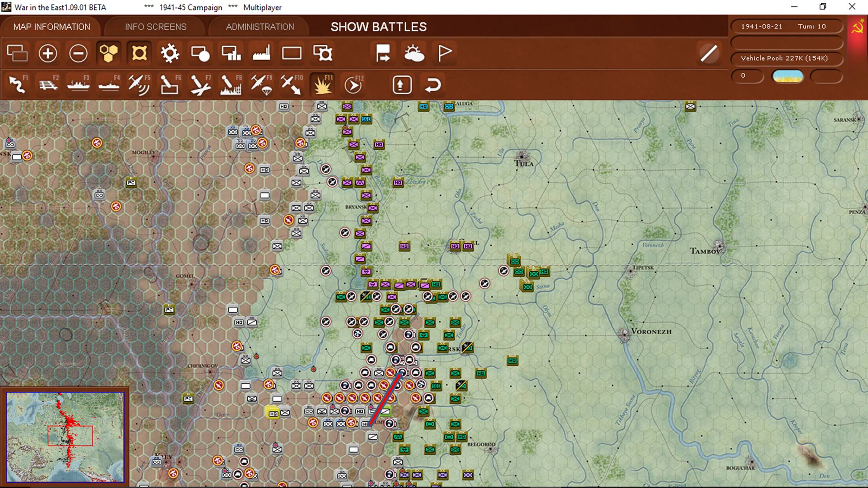
Task: Select F6 bomb unit mode
Action: (x=170, y=85)
